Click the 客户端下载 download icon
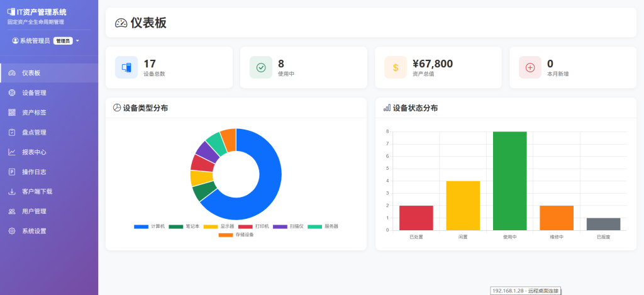644x295 pixels. pos(12,191)
